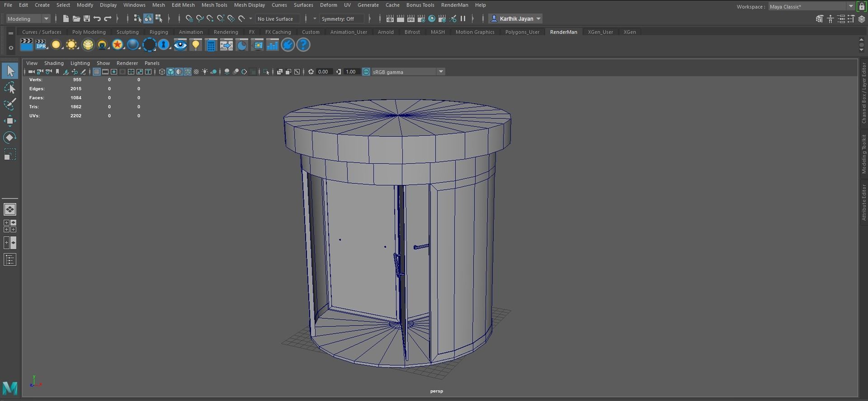Toggle viewport grid display

pyautogui.click(x=96, y=72)
